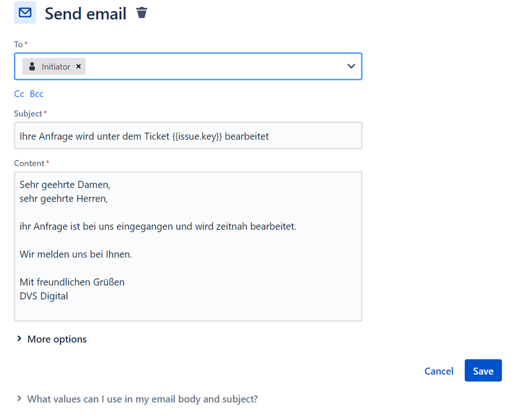Viewport: 527px width, 420px height.
Task: Click the person icon in Initiator chip
Action: coord(32,66)
